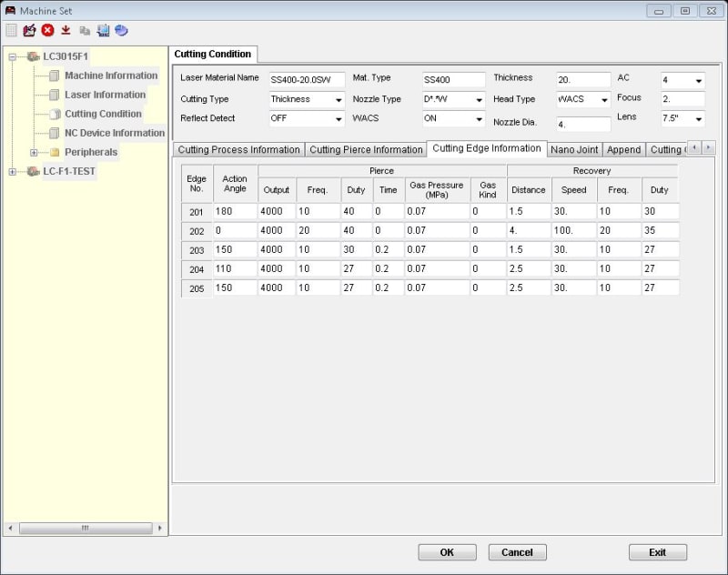Select Recovery Speed 100. cell in row 202
Screen dimensions: 728x575
click(574, 230)
